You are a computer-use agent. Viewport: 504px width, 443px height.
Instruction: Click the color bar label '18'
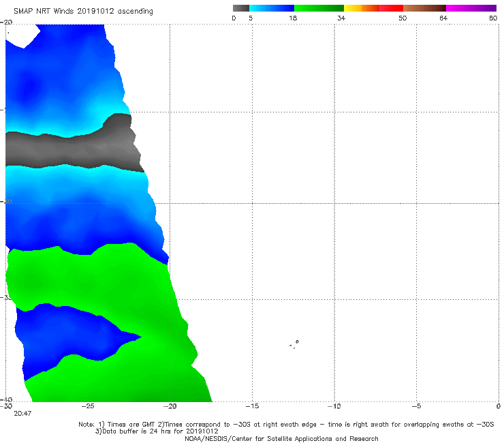click(x=293, y=18)
